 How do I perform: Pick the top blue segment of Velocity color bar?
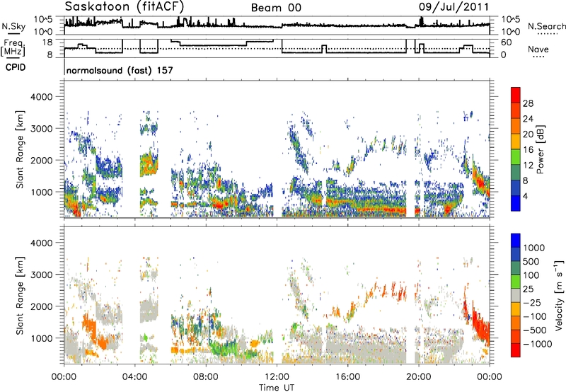pos(516,241)
